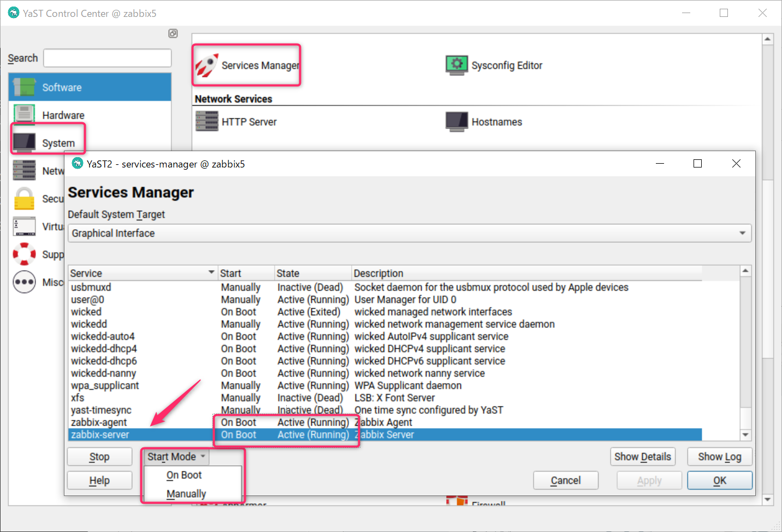Click the Show Log button
Viewport: 782px width, 532px height.
pos(720,457)
